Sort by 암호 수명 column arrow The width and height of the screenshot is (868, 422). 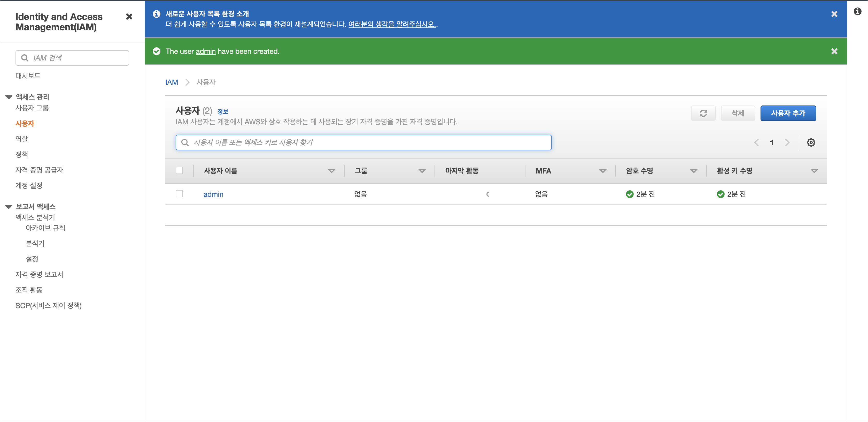pos(693,171)
